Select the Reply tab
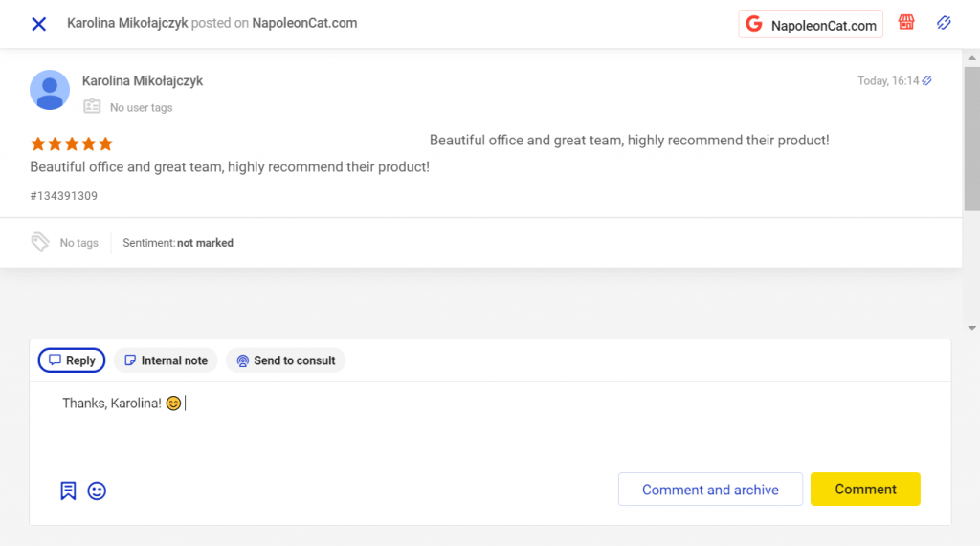The width and height of the screenshot is (980, 546). (x=72, y=360)
